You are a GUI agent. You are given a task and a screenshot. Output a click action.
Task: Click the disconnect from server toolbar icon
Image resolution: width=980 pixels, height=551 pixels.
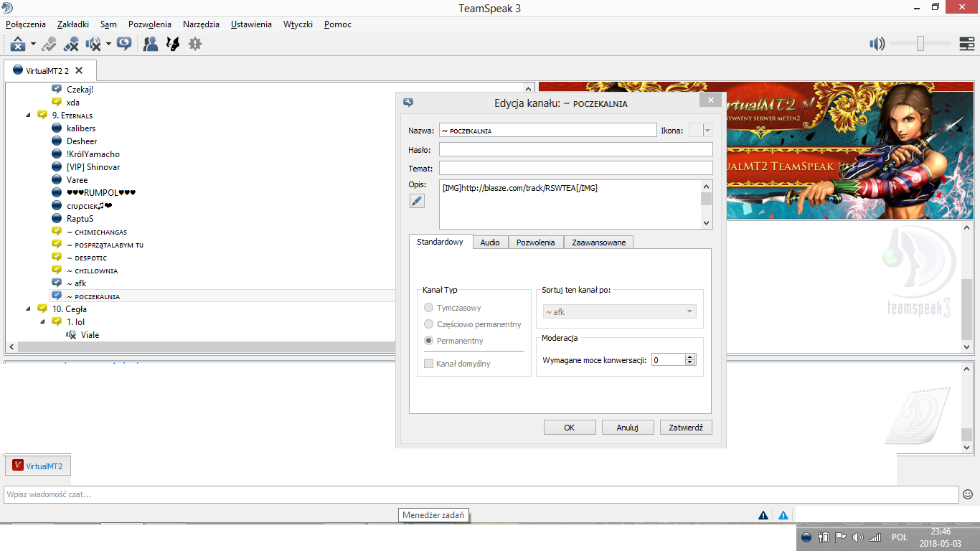pyautogui.click(x=18, y=44)
